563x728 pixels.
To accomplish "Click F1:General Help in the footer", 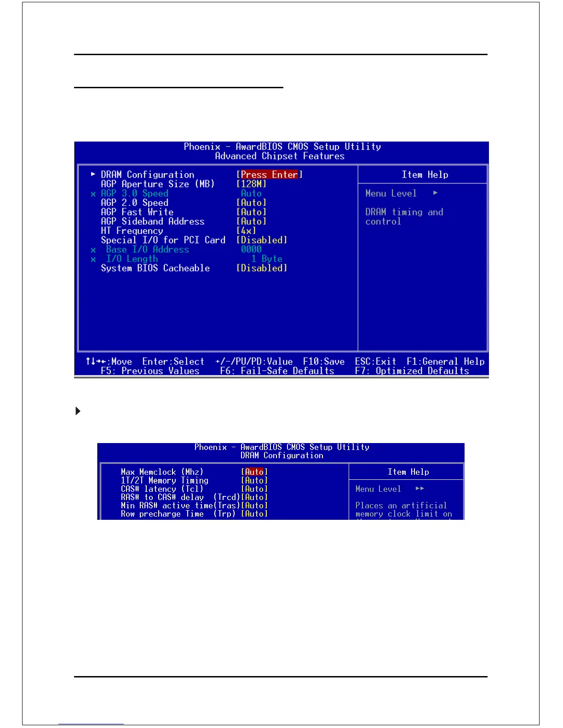I will tap(446, 362).
